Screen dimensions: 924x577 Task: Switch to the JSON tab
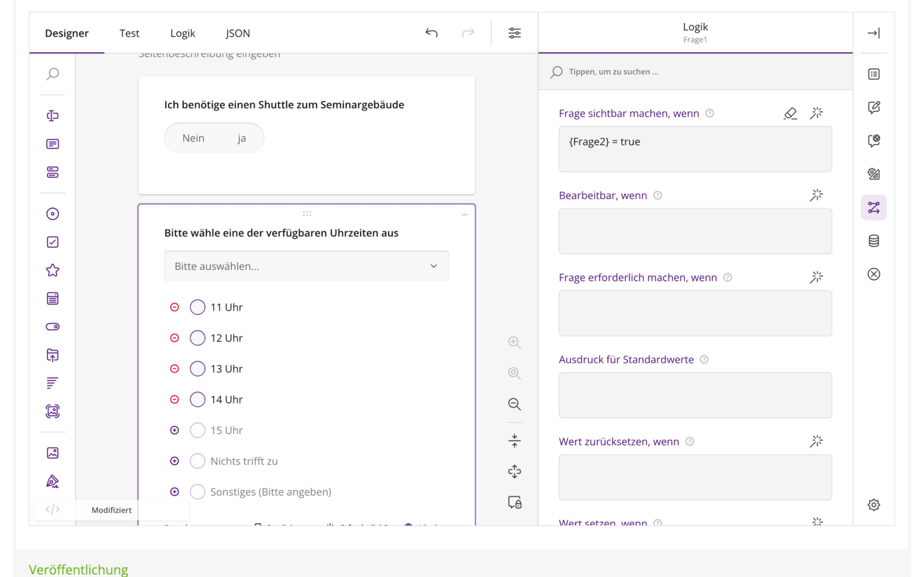[x=238, y=33]
